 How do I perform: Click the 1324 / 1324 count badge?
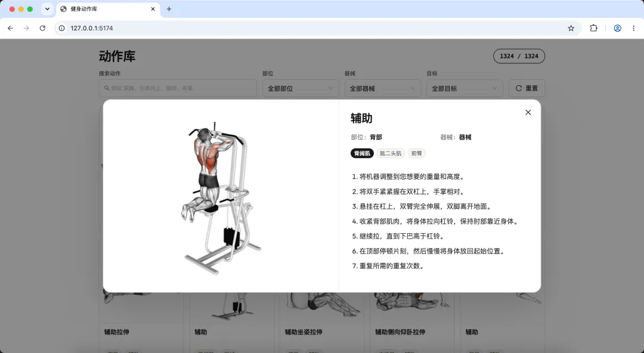click(519, 56)
